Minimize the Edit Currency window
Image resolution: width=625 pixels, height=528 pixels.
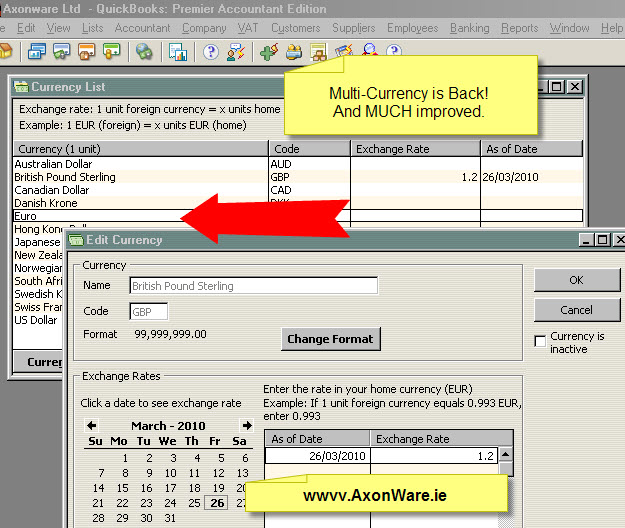pos(586,240)
